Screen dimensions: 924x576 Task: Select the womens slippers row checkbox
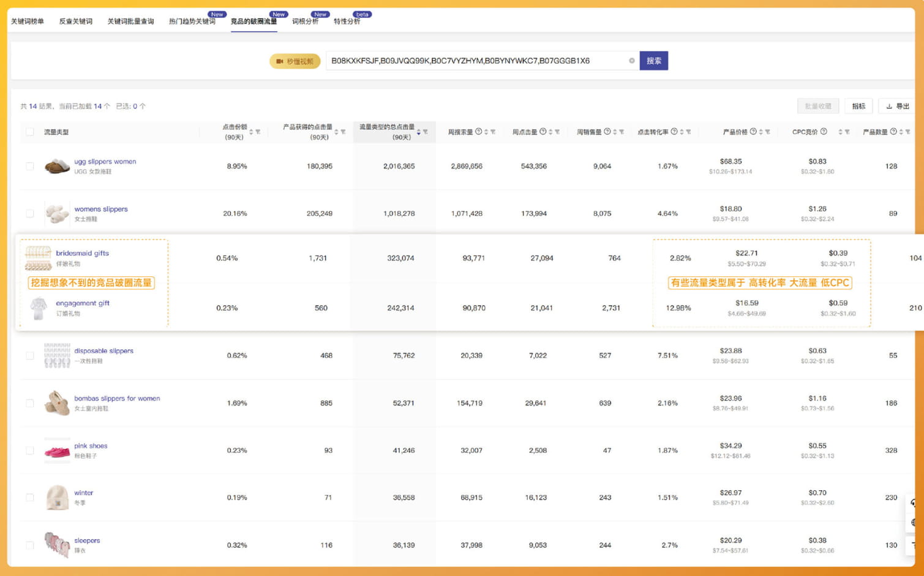click(29, 213)
